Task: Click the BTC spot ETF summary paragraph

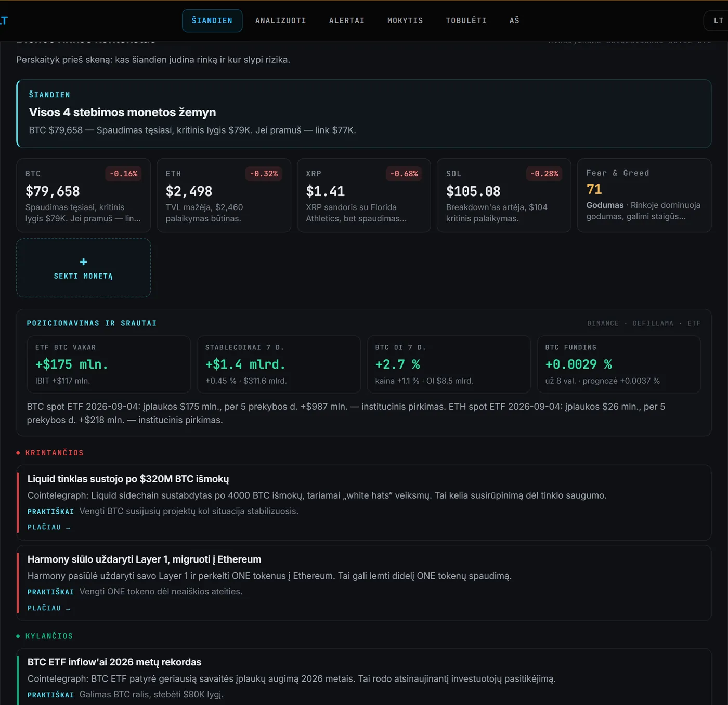Action: (x=346, y=413)
